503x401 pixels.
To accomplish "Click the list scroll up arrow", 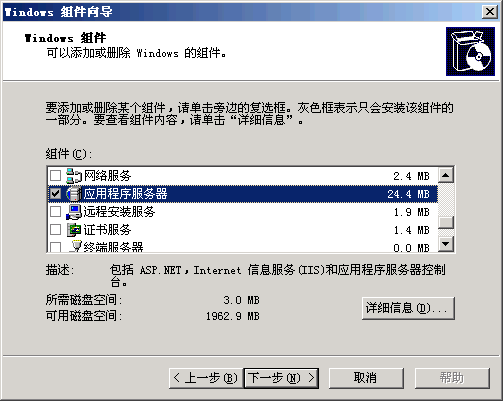I will 446,175.
